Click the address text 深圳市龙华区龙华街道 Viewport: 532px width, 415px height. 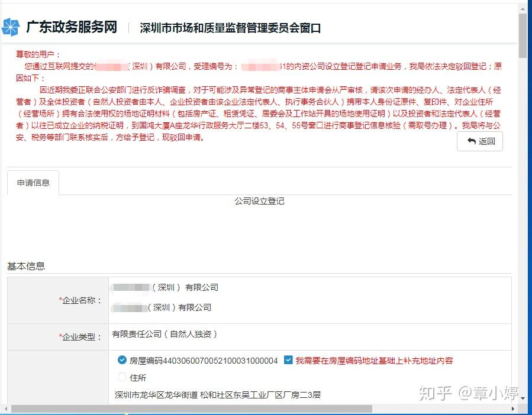click(x=156, y=395)
